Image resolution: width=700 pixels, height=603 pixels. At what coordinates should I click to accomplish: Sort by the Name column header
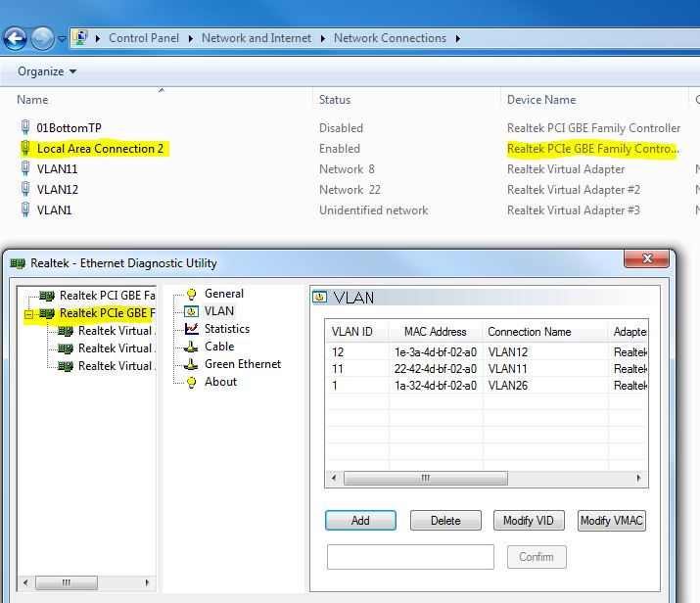(32, 100)
